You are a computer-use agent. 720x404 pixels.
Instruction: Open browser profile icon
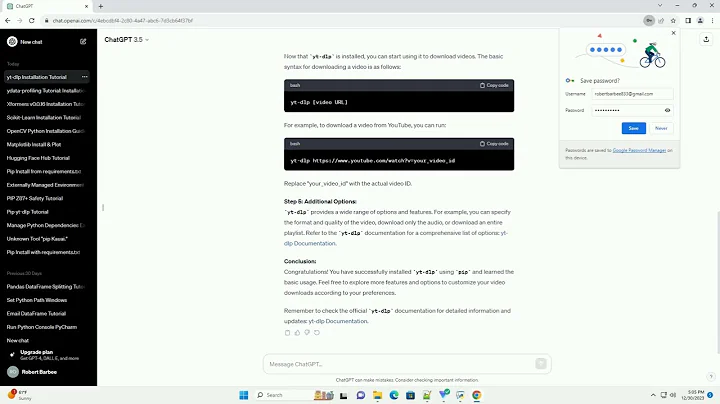[700, 21]
